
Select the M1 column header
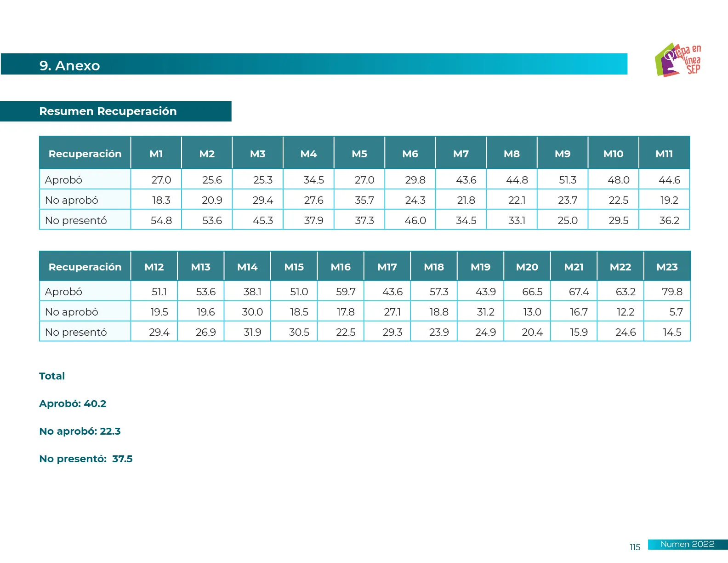pyautogui.click(x=156, y=154)
